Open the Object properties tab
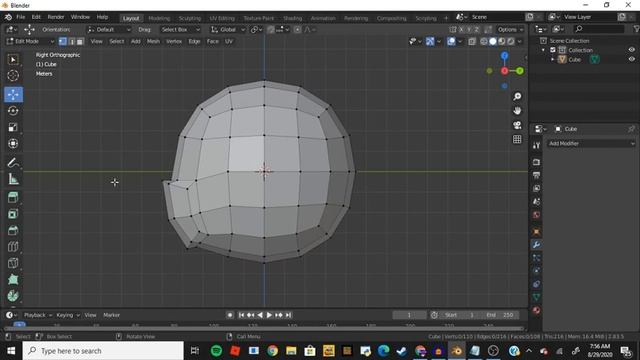The image size is (640, 360). (536, 231)
